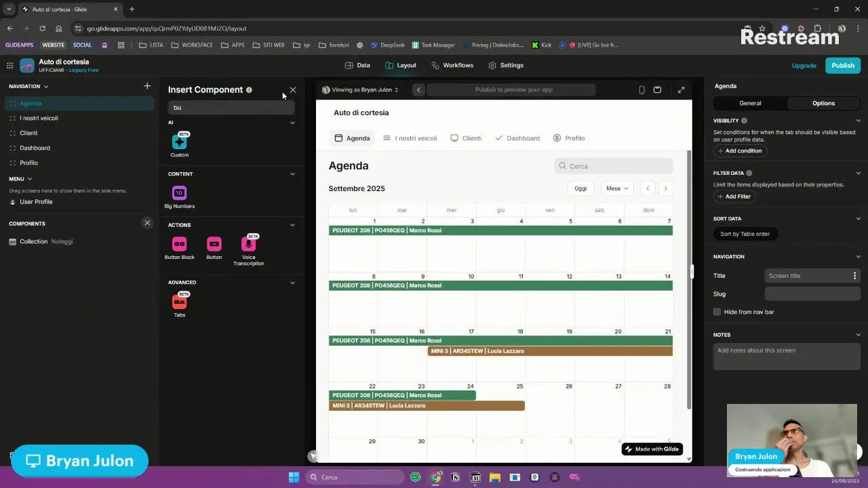Switch to the Data tab

pos(357,65)
